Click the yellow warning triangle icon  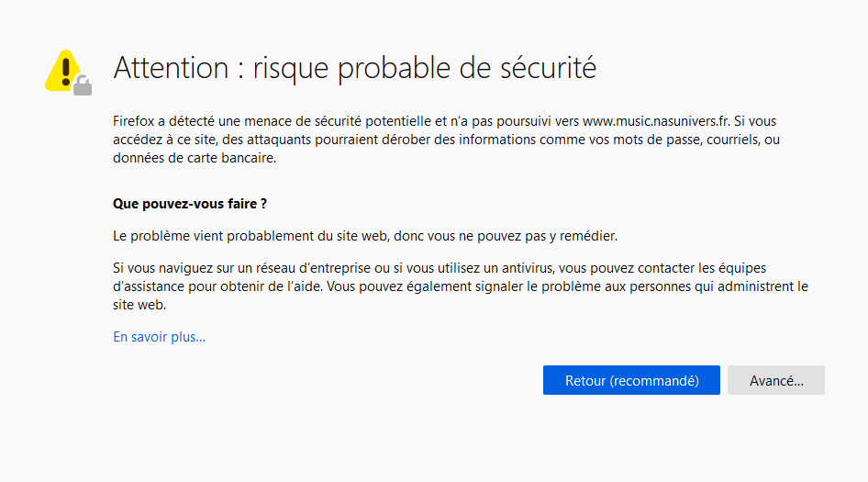click(x=64, y=70)
